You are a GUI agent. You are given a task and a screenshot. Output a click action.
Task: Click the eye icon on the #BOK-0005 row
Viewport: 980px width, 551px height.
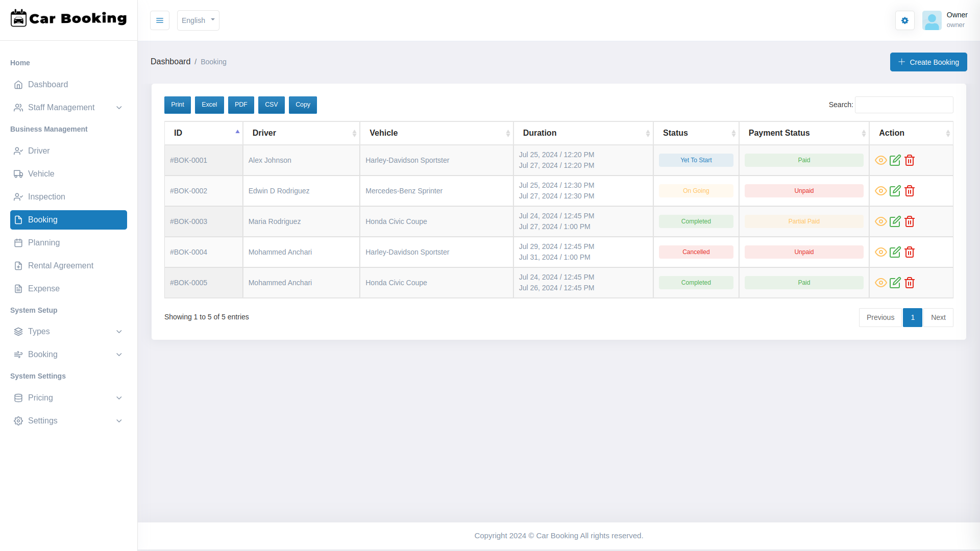point(881,283)
